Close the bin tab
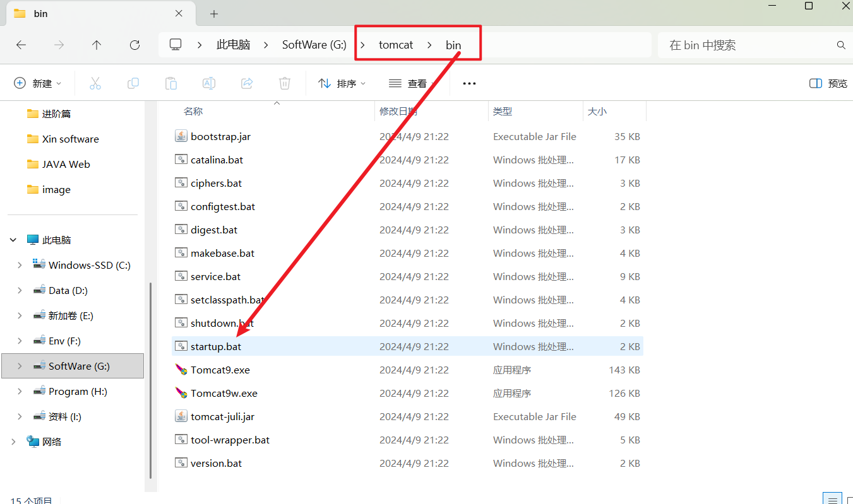 [x=179, y=13]
